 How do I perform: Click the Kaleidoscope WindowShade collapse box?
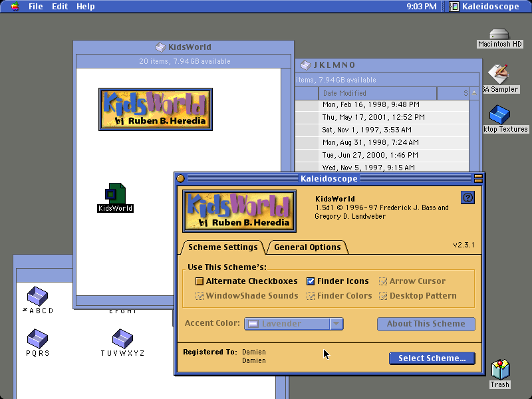point(478,178)
